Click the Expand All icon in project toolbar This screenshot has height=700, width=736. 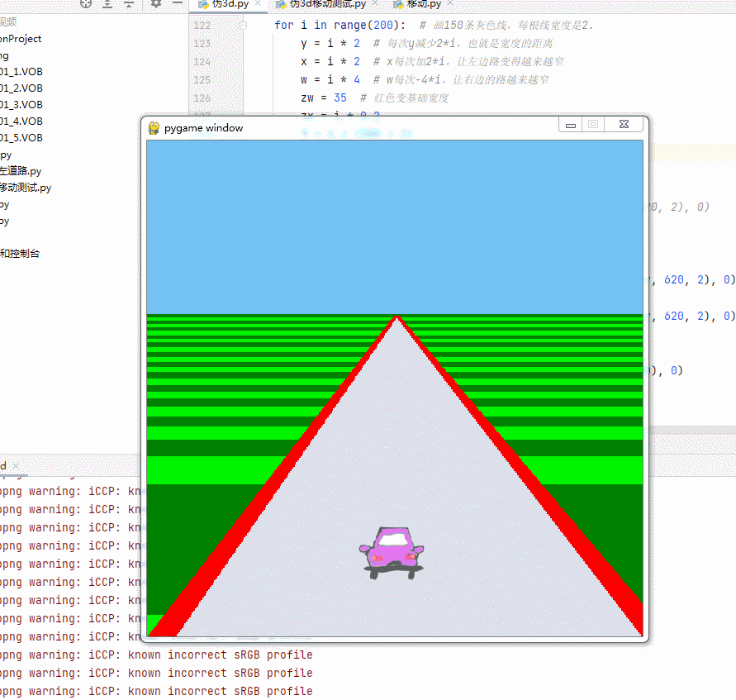(107, 5)
